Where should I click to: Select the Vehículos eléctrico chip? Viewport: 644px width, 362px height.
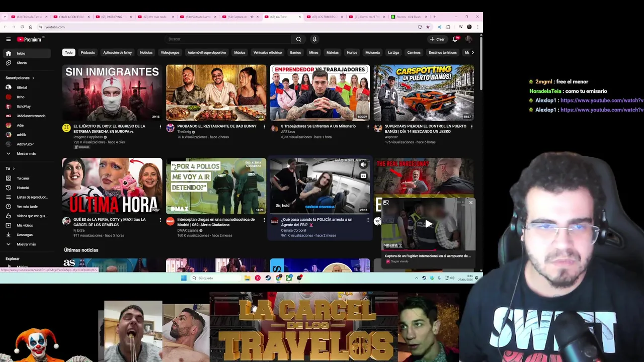click(x=267, y=52)
